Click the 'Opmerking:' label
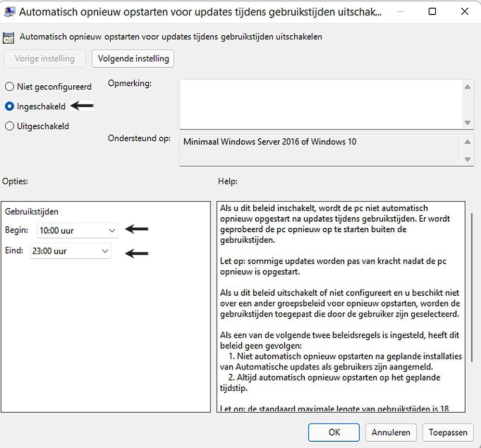Image resolution: width=481 pixels, height=448 pixels. 130,83
